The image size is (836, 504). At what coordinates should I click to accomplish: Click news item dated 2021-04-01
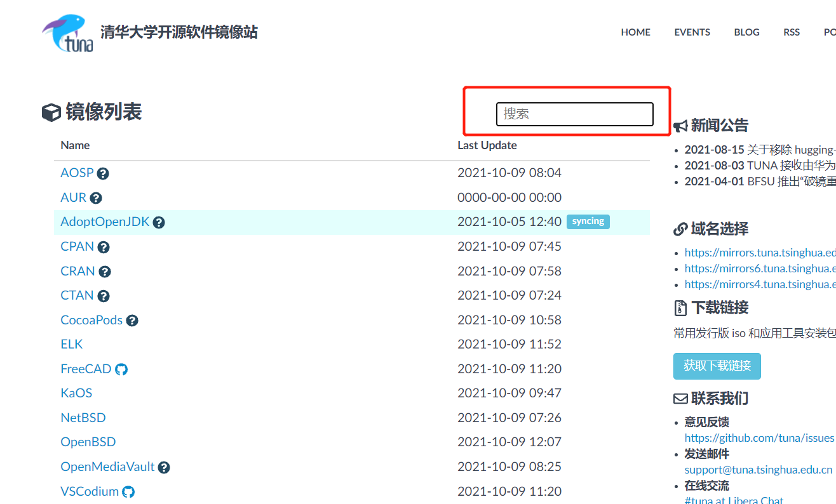tap(760, 182)
